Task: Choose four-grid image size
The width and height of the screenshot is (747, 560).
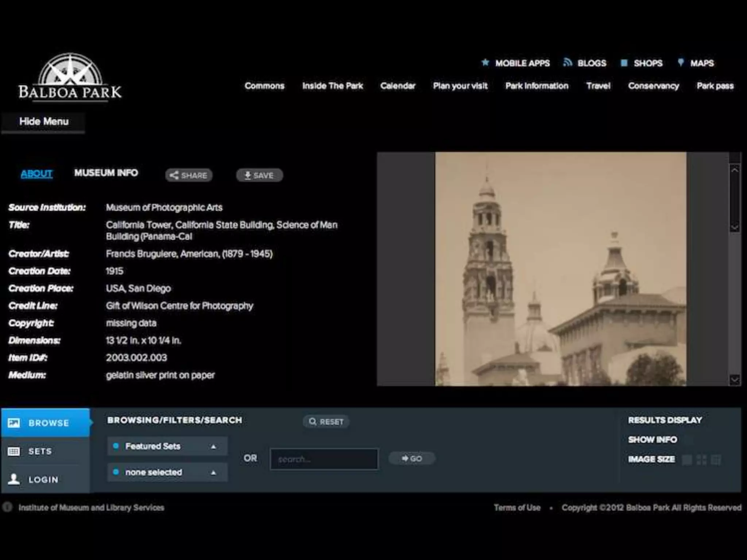Action: tap(701, 460)
